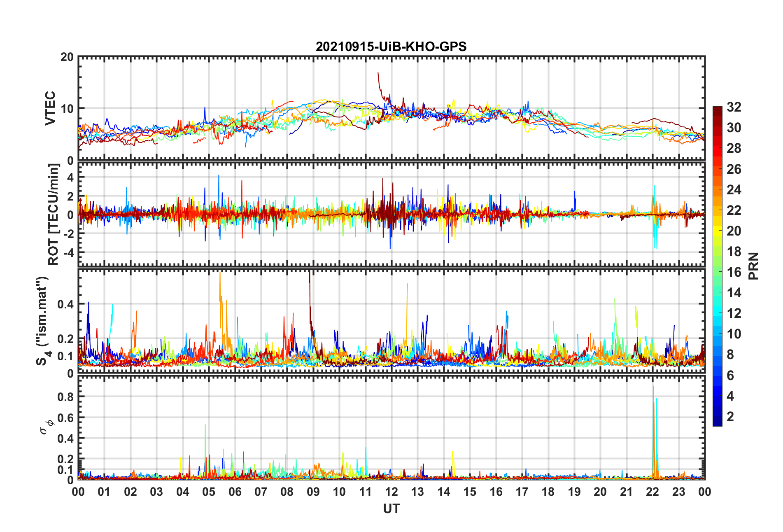
Task: Click sigma-phi axis tick label 0.4
Action: coord(66,439)
